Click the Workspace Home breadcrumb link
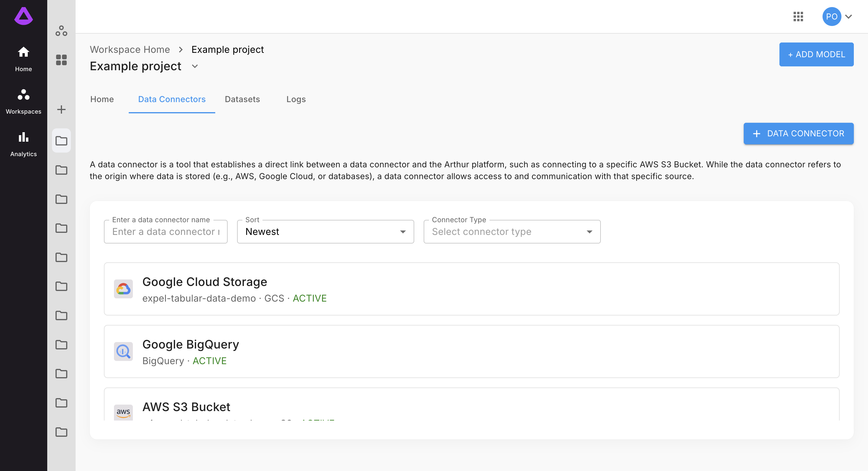Screen dimensions: 868x471 click(130, 50)
